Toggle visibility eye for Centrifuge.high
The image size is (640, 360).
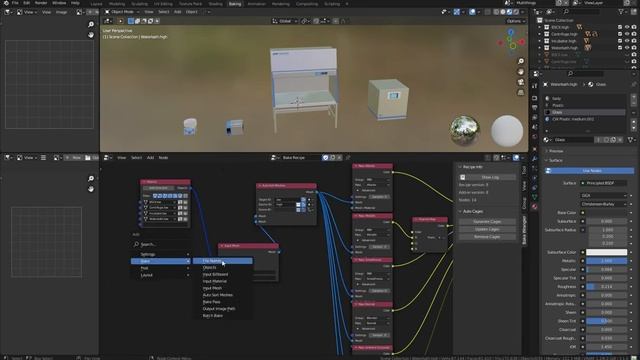pyautogui.click(x=627, y=34)
